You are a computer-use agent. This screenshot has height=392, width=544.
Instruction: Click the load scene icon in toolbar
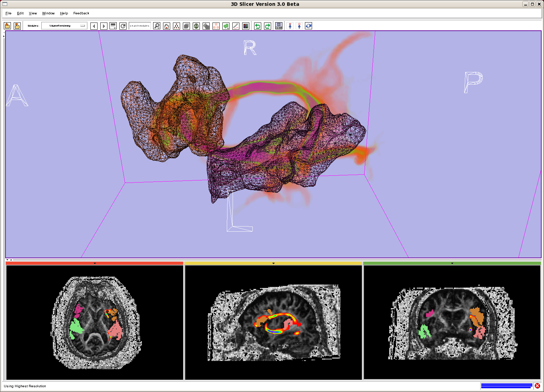pos(8,26)
